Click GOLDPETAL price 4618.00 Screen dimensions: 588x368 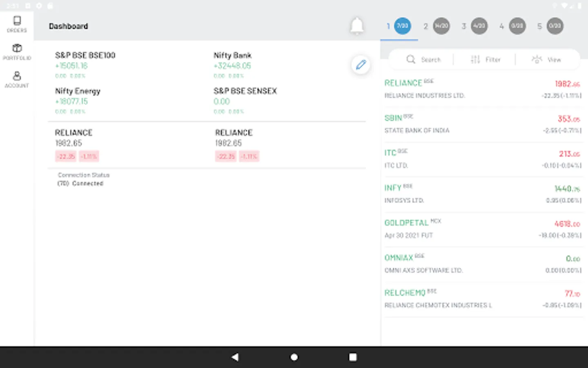567,224
